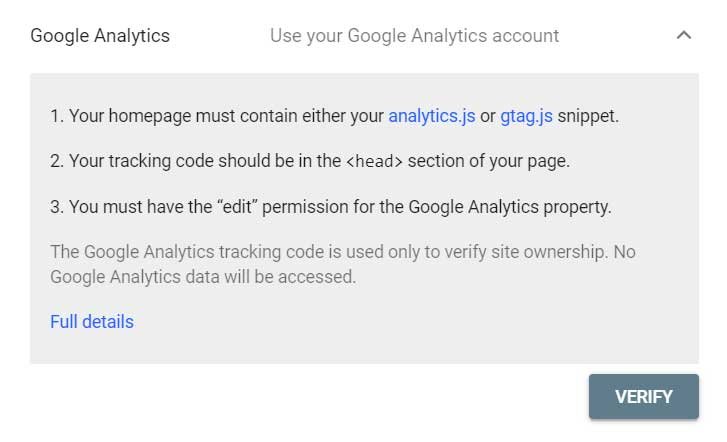727x442 pixels.
Task: Click the Google Analytics section title
Action: (x=100, y=36)
